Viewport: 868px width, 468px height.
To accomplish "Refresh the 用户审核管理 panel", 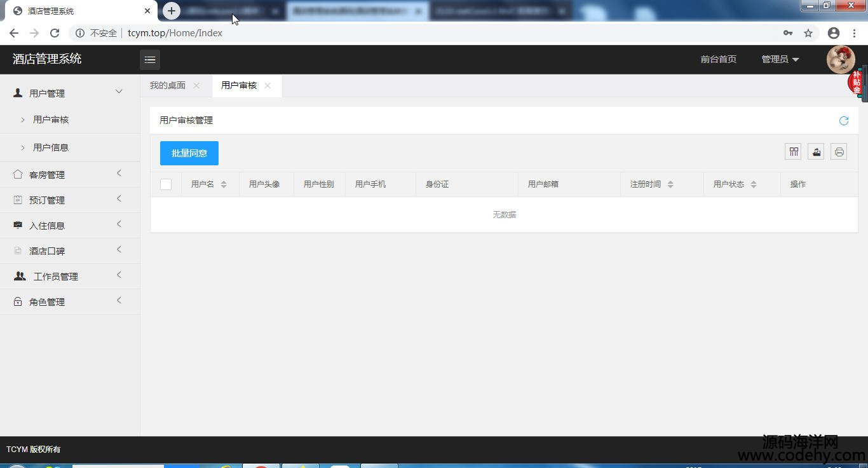I will pyautogui.click(x=844, y=121).
